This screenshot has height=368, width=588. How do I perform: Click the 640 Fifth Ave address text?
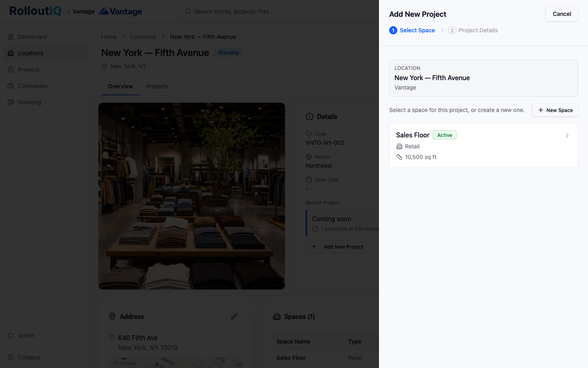(x=138, y=338)
